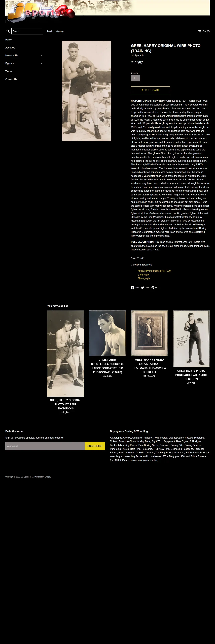The image size is (215, 644).
Task: Open the shopping cart icon
Action: click(199, 31)
